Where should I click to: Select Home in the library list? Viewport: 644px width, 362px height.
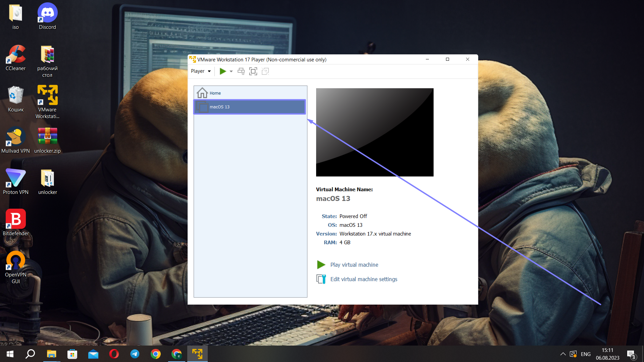[x=215, y=93]
